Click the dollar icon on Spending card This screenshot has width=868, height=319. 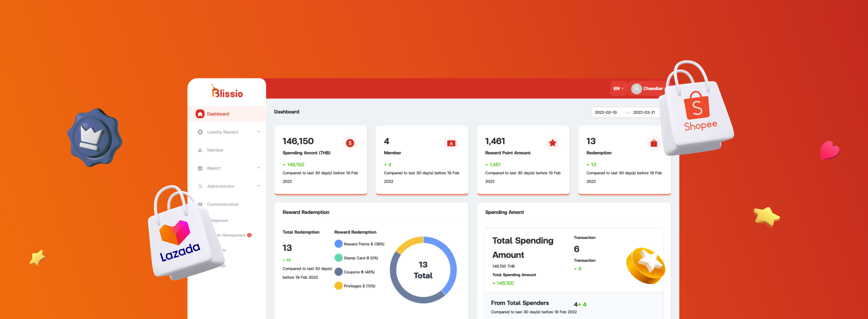click(350, 143)
